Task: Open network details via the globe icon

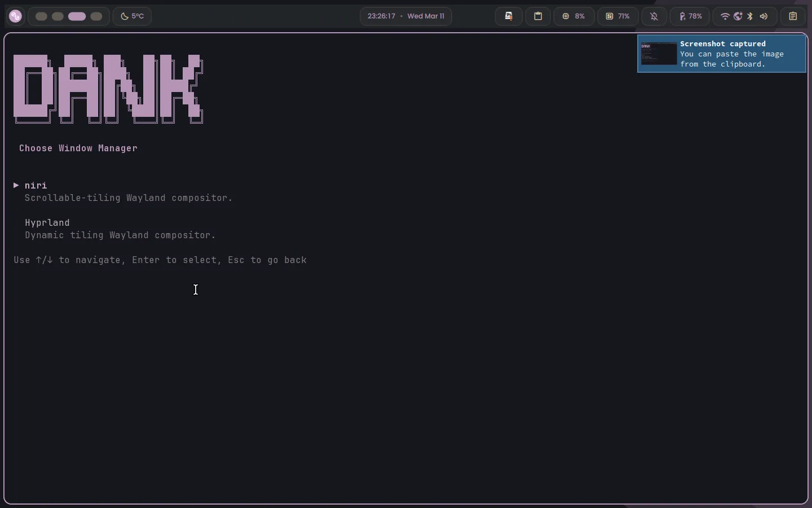Action: 738,16
